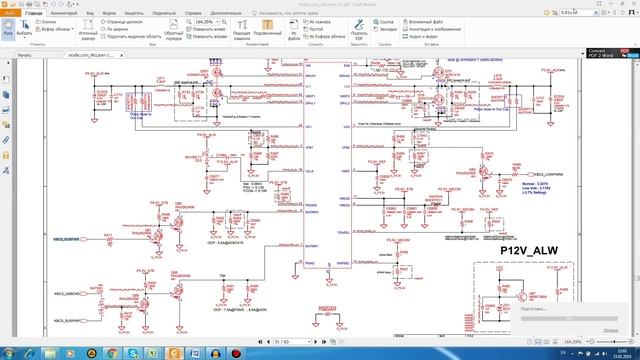
Task: Open the Attachments paperclip panel
Action: click(6, 140)
